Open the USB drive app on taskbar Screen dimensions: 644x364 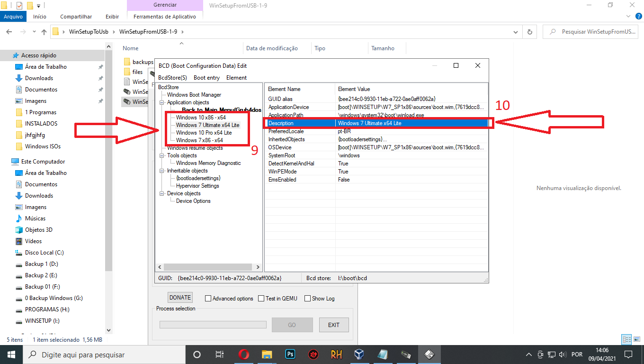coord(406,355)
